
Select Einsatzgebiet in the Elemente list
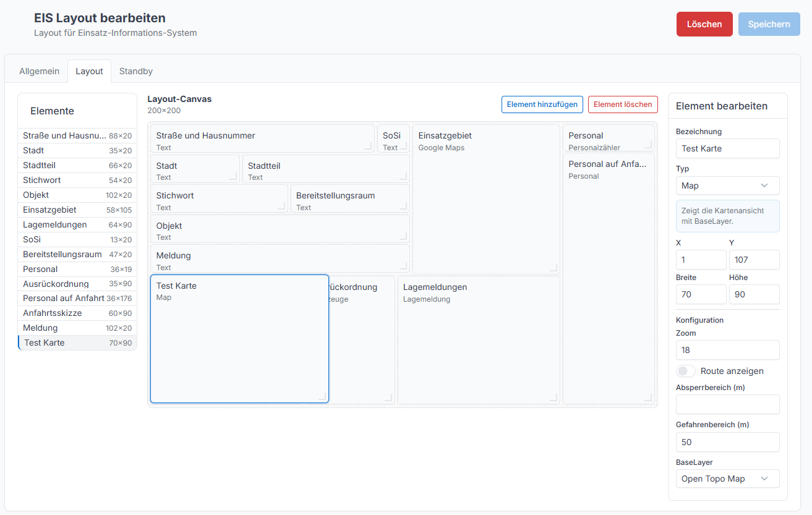(77, 210)
